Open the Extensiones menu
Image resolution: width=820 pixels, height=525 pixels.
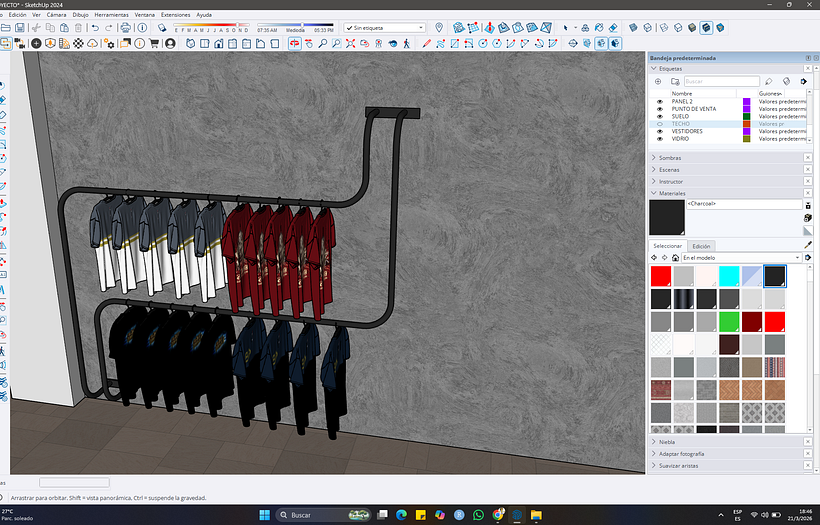(x=176, y=15)
